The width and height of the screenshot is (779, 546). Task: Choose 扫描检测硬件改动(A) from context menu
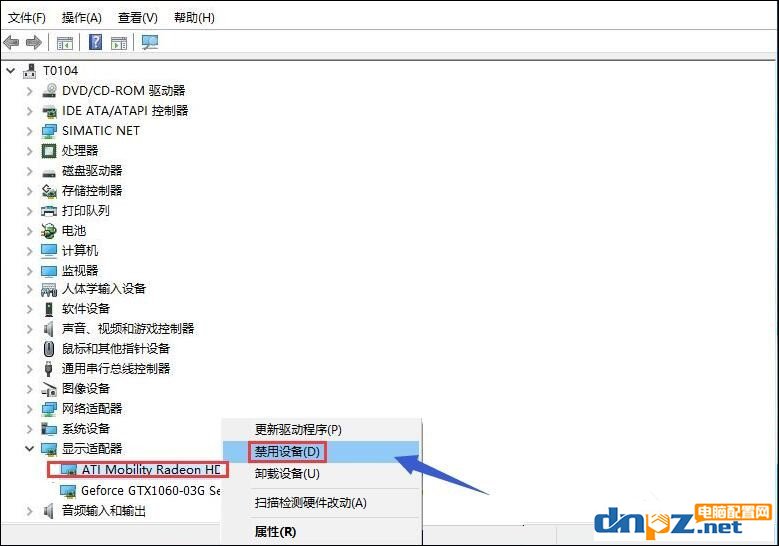click(321, 503)
